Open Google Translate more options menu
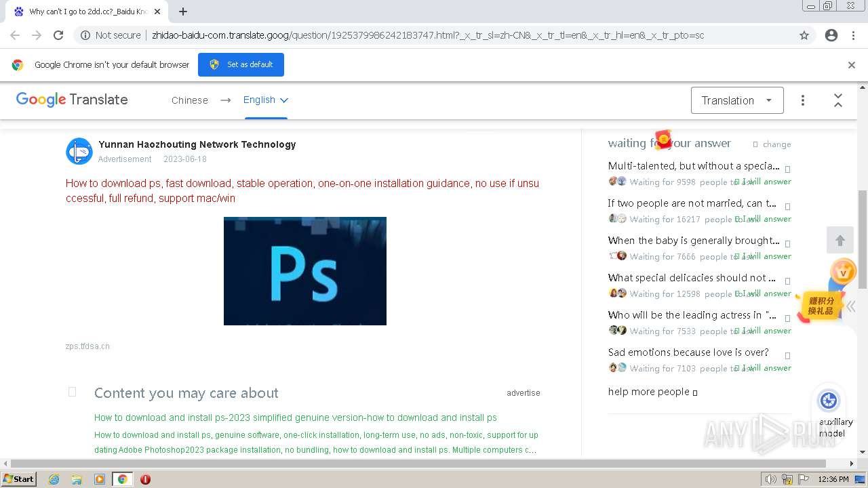 tap(803, 100)
